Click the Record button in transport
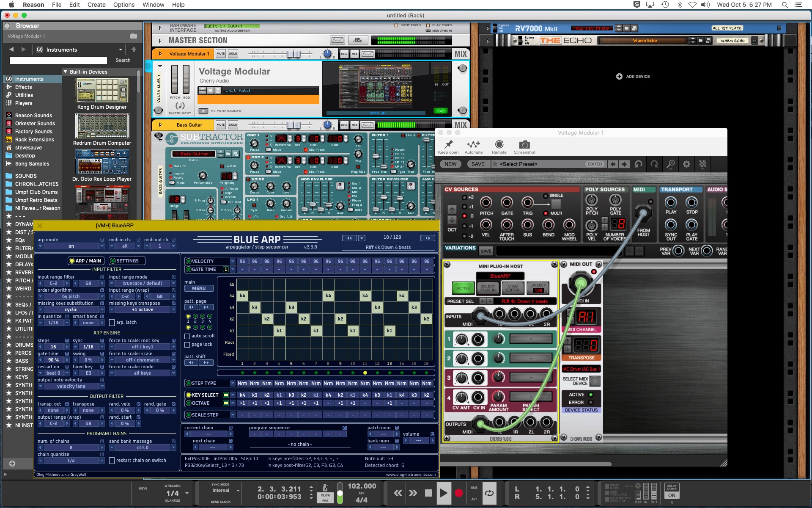812x508 pixels. 459,493
